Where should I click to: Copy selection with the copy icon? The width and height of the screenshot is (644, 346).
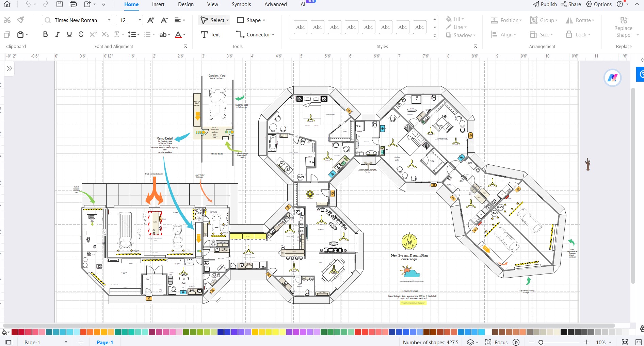click(7, 34)
